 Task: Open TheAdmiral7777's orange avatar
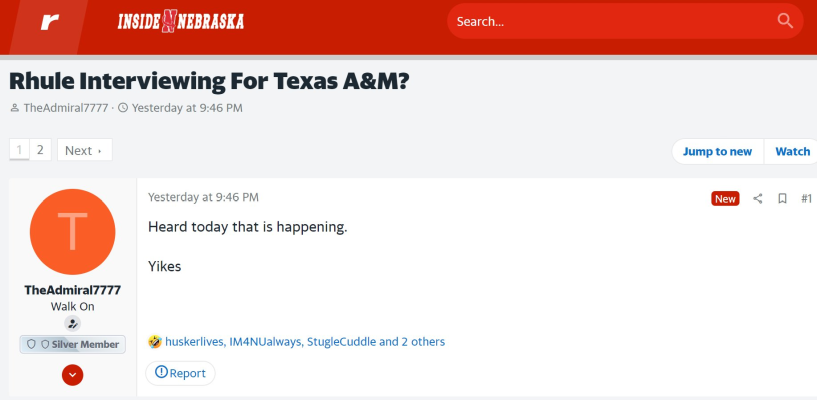click(72, 232)
